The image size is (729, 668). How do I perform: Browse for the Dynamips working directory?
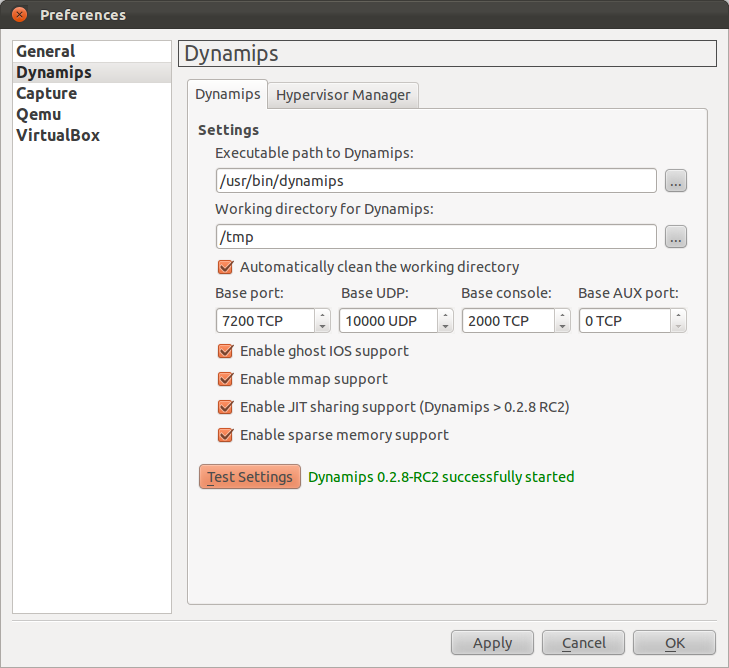pyautogui.click(x=676, y=237)
